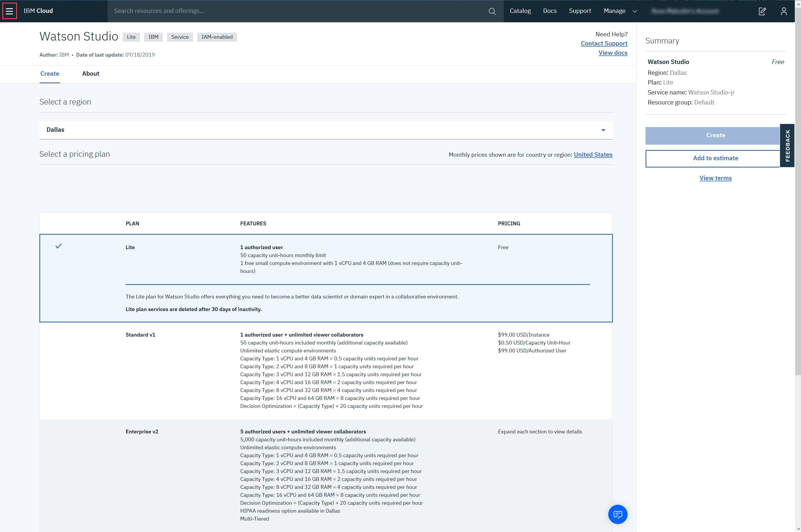Click the search magnifier icon
Image resolution: width=801 pixels, height=532 pixels.
pyautogui.click(x=492, y=11)
